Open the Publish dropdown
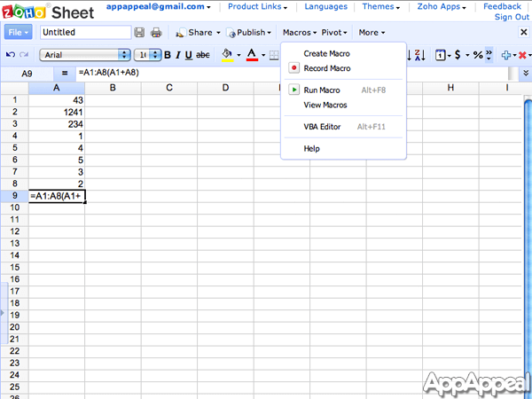 click(x=248, y=33)
